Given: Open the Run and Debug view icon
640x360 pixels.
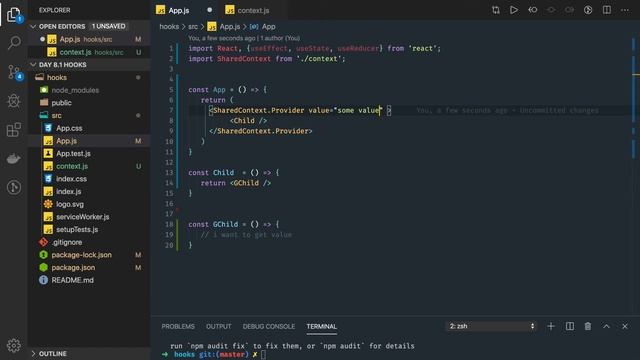Looking at the screenshot, I should 13,101.
